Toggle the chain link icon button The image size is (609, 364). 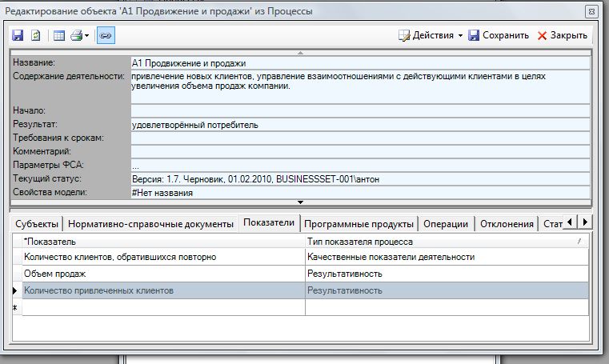point(105,35)
